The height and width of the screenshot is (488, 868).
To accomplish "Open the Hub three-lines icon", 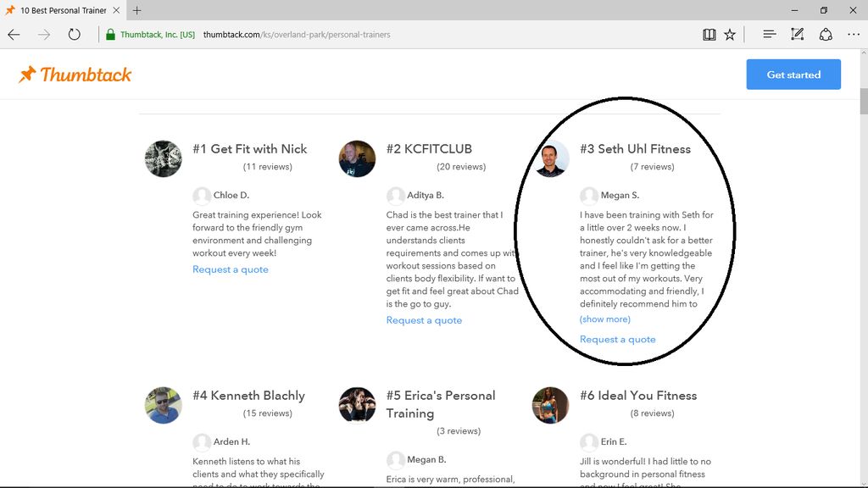I will (x=769, y=35).
